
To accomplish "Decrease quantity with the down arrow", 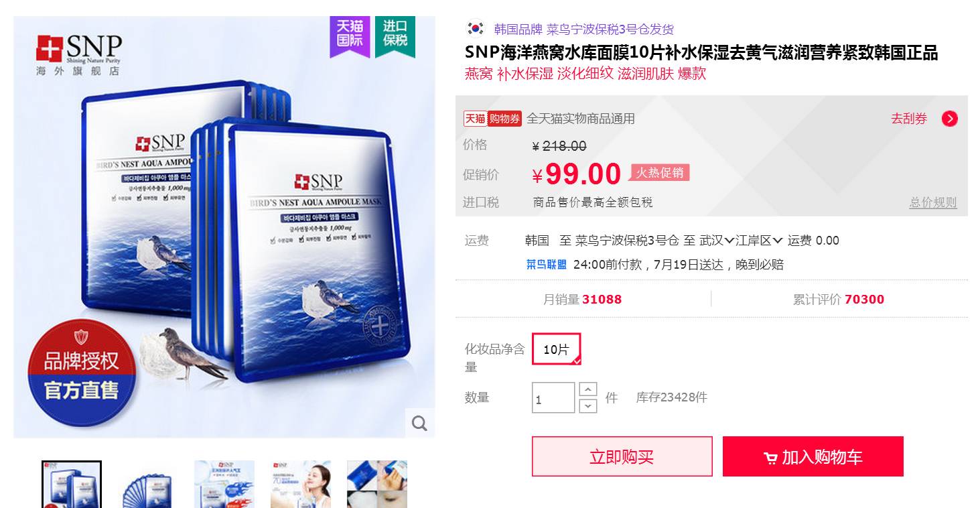I will 587,405.
